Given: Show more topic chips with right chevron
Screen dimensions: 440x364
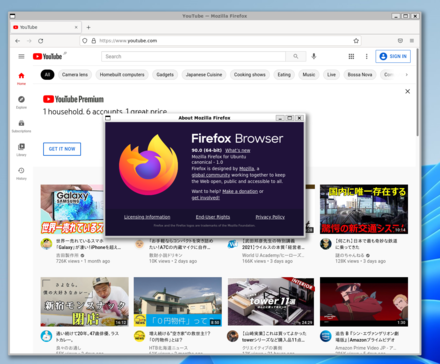Looking at the screenshot, I should 407,75.
